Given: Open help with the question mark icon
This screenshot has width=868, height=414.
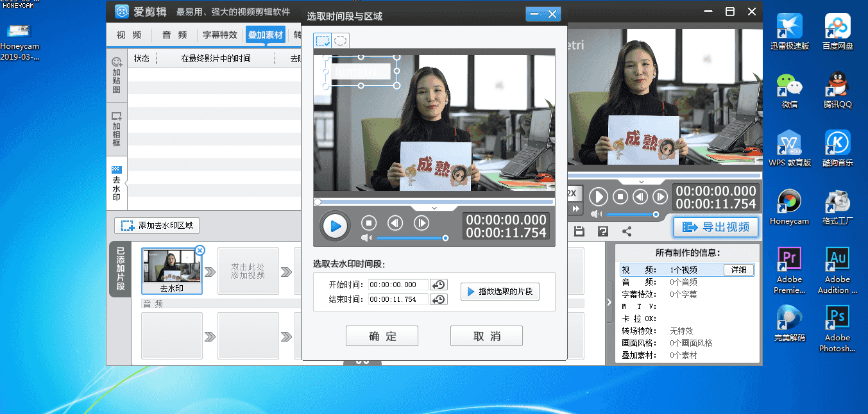Looking at the screenshot, I should (603, 231).
